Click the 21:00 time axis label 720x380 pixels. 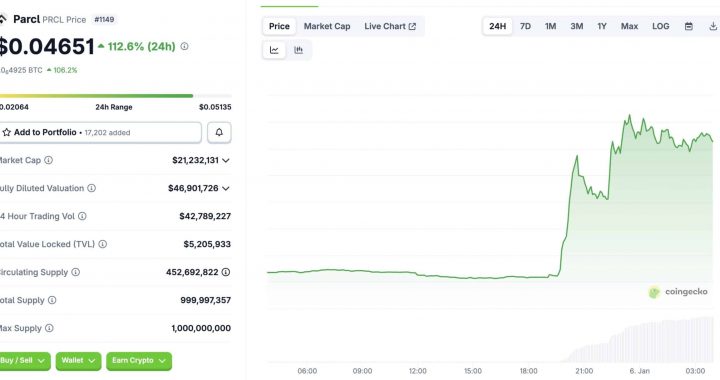tap(584, 371)
